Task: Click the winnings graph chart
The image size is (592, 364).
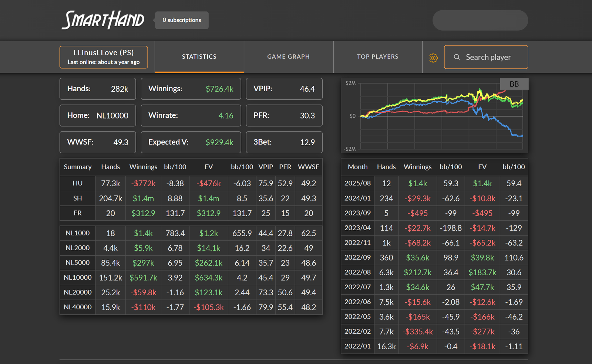Action: [434, 115]
